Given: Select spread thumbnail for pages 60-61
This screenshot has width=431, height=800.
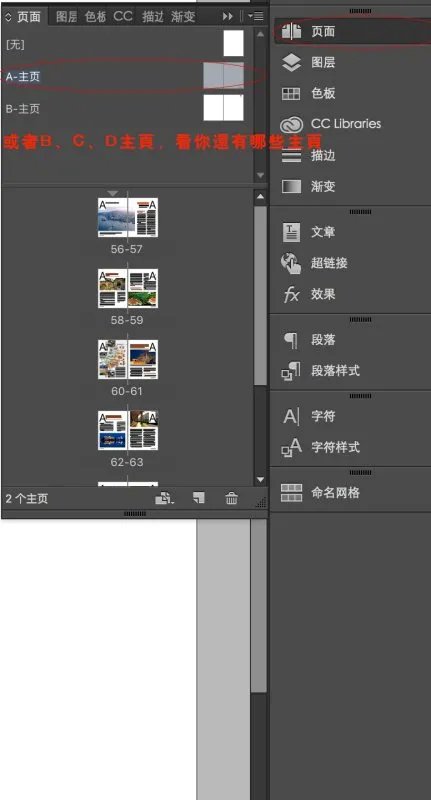Looking at the screenshot, I should [x=128, y=359].
